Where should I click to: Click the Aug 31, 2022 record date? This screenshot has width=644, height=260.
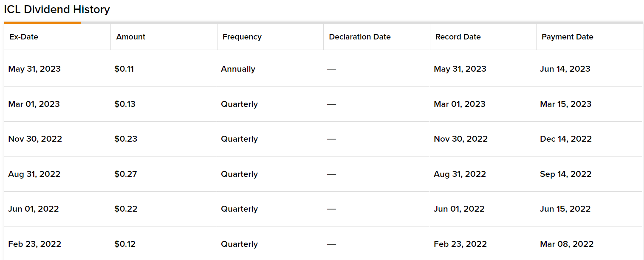tap(460, 174)
